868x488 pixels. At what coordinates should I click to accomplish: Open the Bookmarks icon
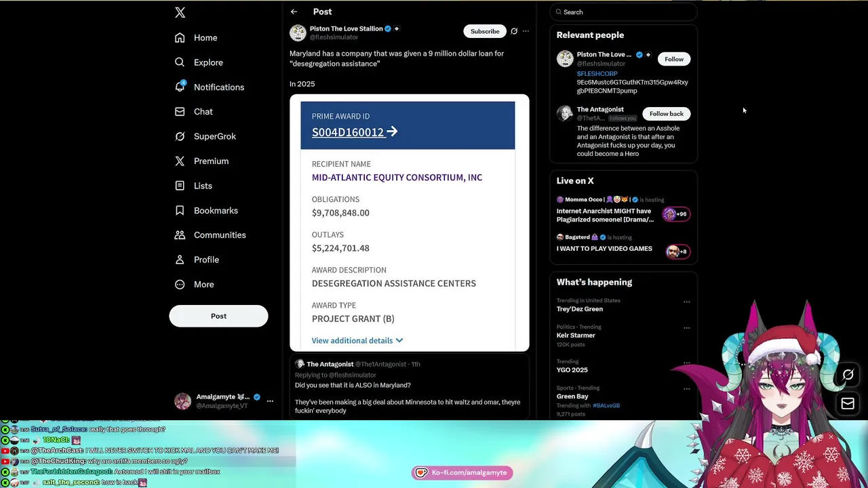(x=180, y=210)
